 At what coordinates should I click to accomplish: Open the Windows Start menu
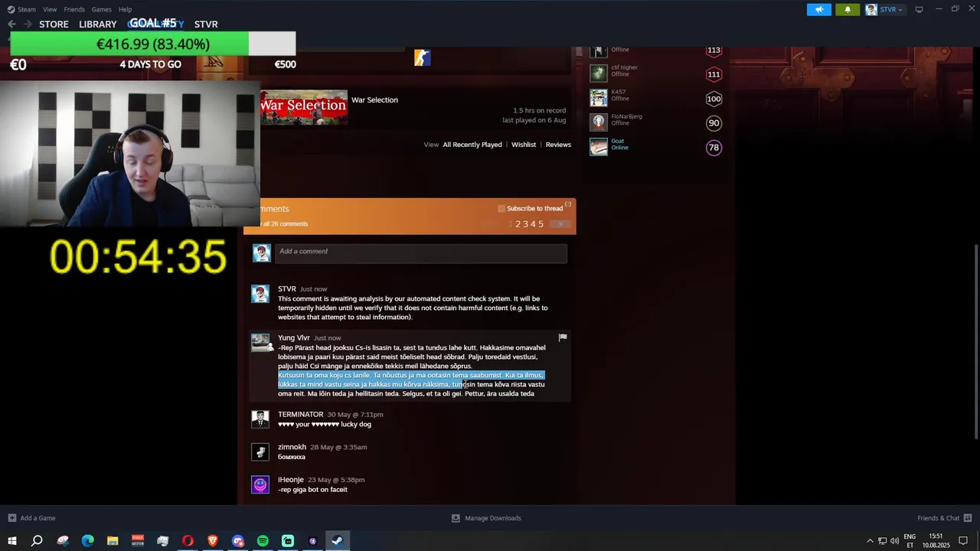pyautogui.click(x=12, y=541)
